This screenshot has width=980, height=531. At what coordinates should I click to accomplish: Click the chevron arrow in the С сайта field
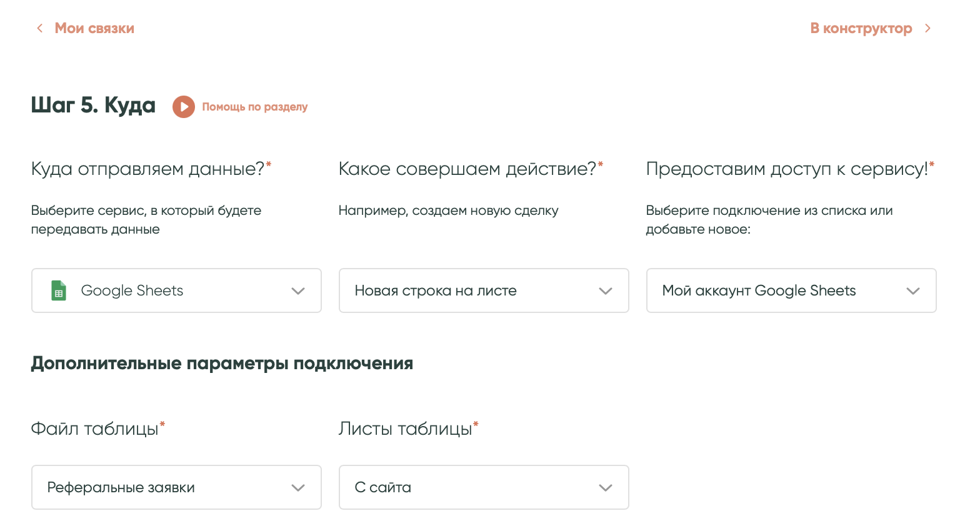point(605,488)
